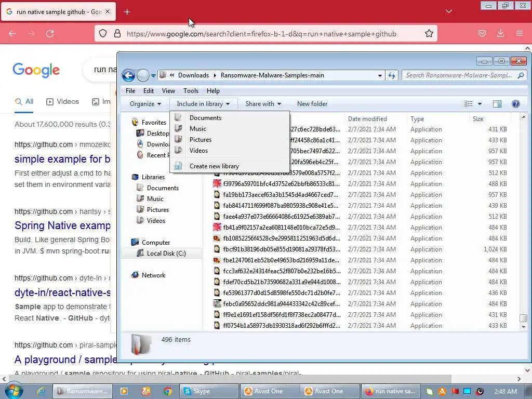Select Libraries Documents in navigation pane
Viewport: 532px width, 399px height.
[x=163, y=188]
